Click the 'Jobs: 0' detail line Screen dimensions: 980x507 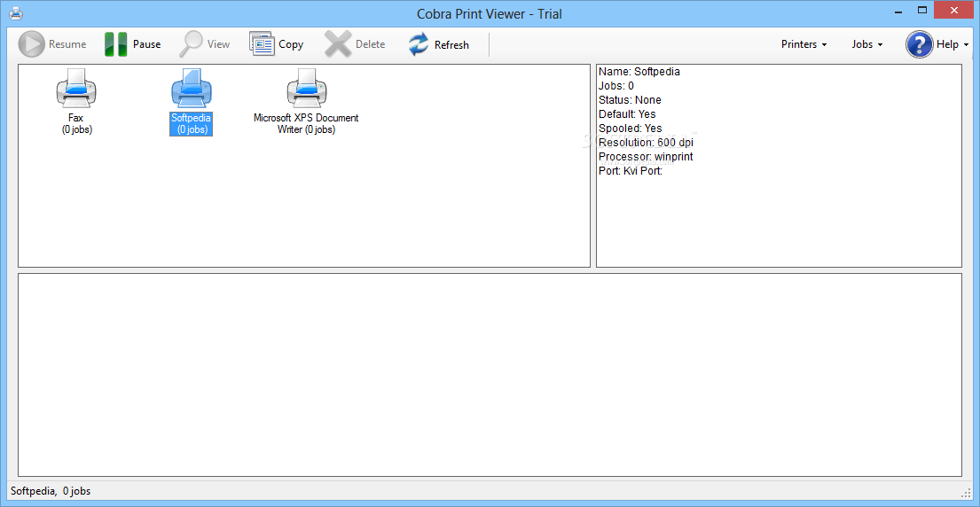(x=616, y=86)
